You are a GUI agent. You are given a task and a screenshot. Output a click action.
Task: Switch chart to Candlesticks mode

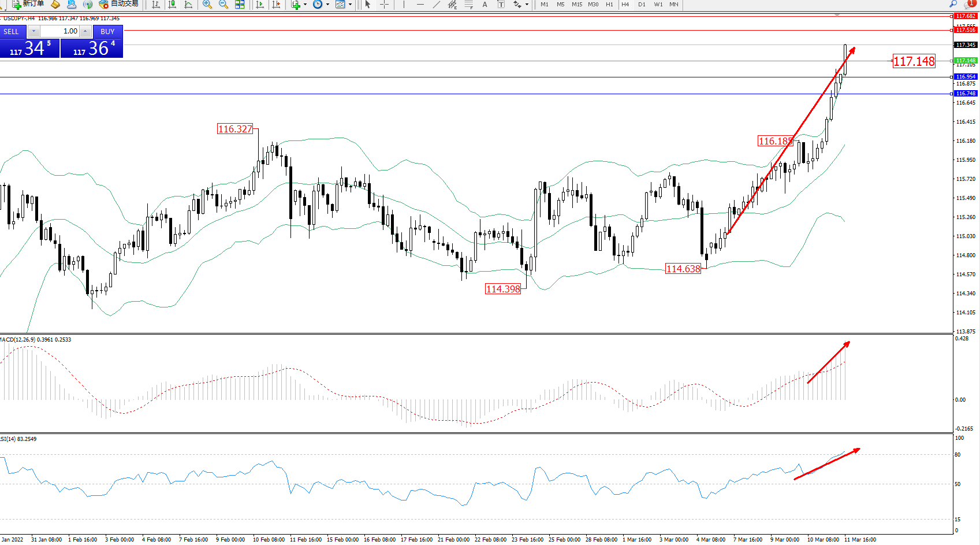172,5
